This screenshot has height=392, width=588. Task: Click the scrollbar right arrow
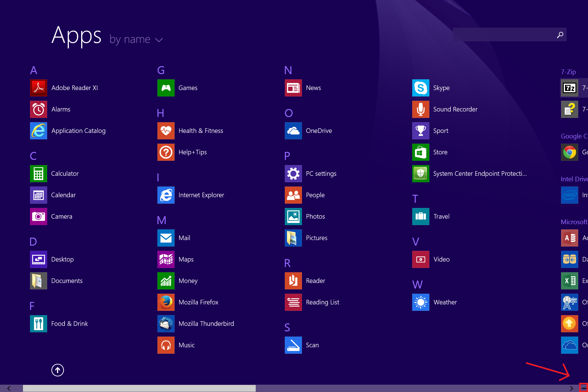(x=571, y=388)
